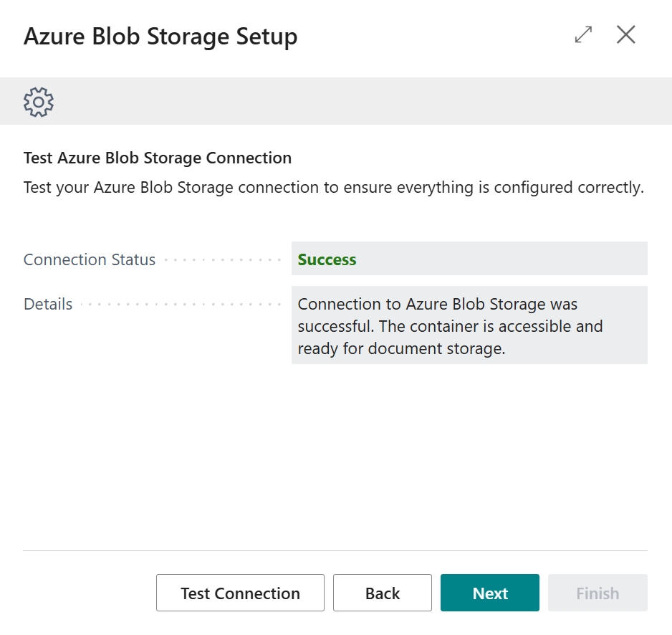The image size is (672, 635).
Task: Expand the dialog to full screen
Action: coord(584,34)
